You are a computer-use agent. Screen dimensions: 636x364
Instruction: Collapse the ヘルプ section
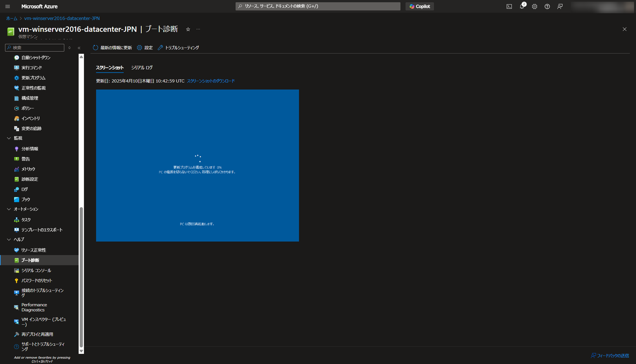[x=9, y=239]
